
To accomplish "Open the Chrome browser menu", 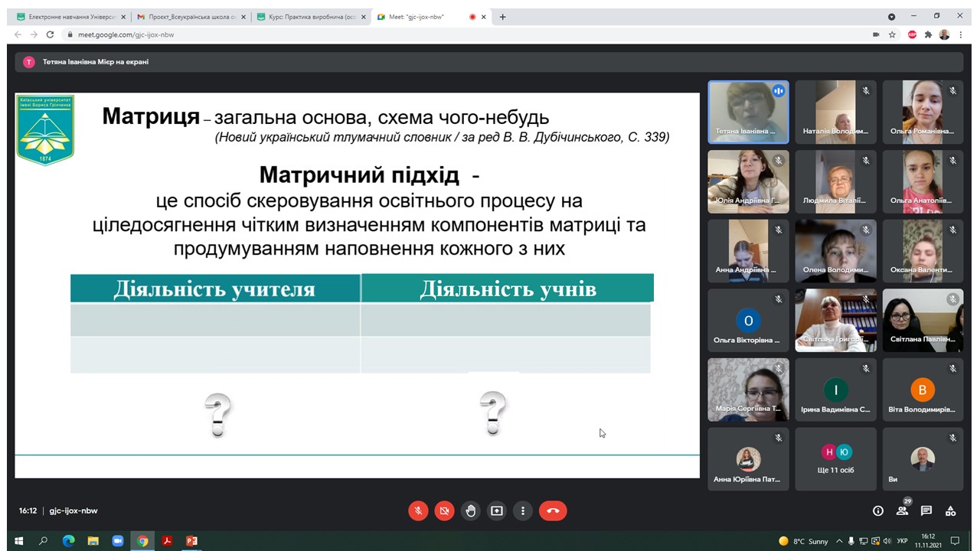I will click(961, 34).
